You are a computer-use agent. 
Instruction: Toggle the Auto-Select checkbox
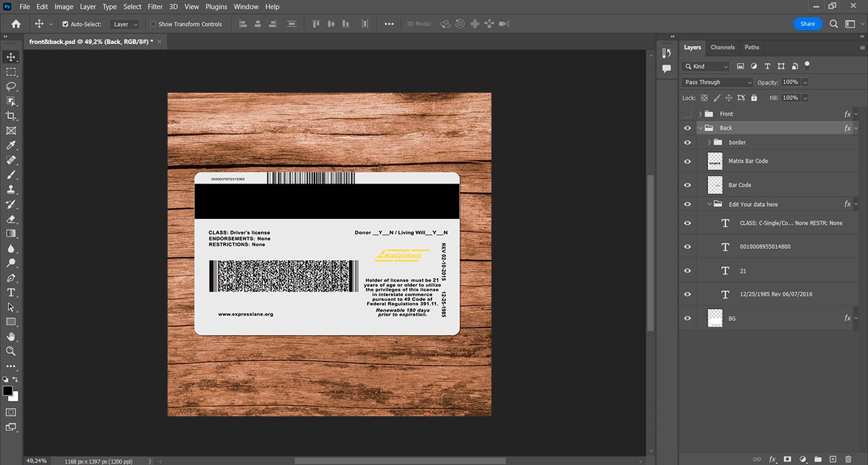tap(65, 24)
